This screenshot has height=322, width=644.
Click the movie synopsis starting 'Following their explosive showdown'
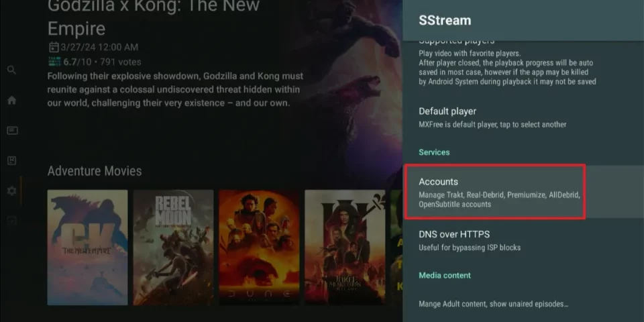(x=175, y=89)
